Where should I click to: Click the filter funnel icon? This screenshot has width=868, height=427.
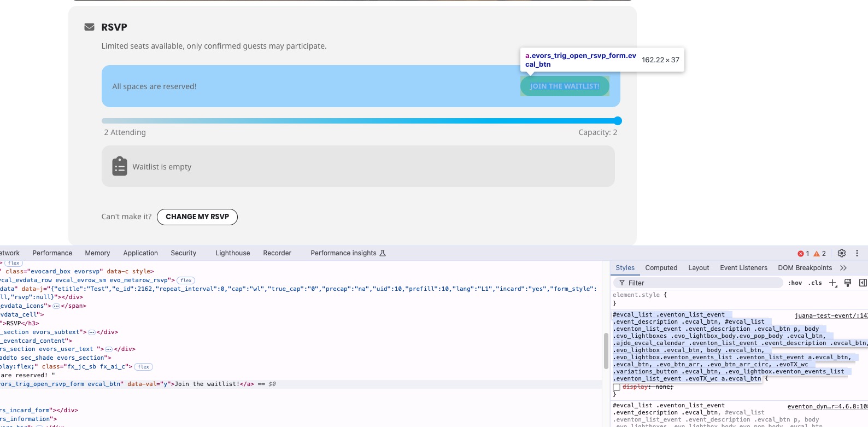[x=622, y=283]
